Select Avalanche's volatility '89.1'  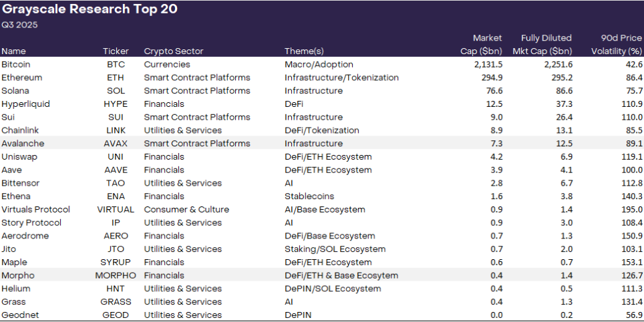pyautogui.click(x=633, y=144)
